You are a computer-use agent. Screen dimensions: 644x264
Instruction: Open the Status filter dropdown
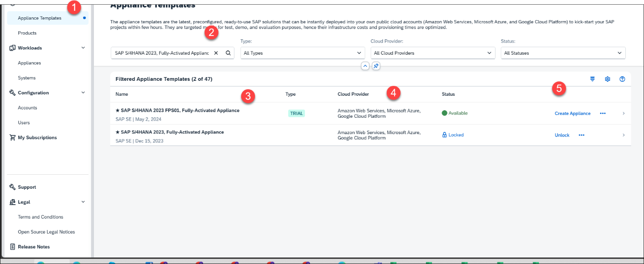coord(563,53)
